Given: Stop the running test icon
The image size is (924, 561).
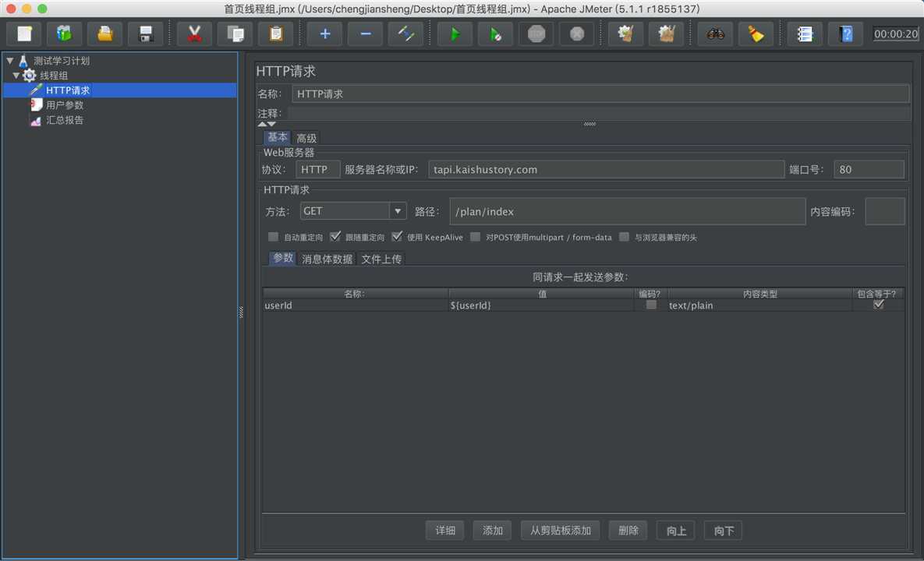Looking at the screenshot, I should click(536, 34).
